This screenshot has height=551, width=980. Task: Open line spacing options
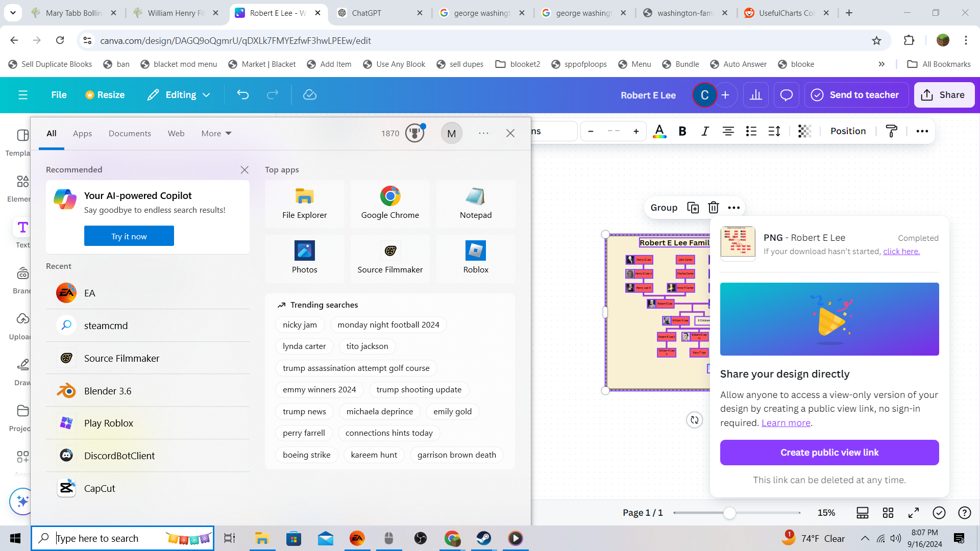tap(774, 131)
